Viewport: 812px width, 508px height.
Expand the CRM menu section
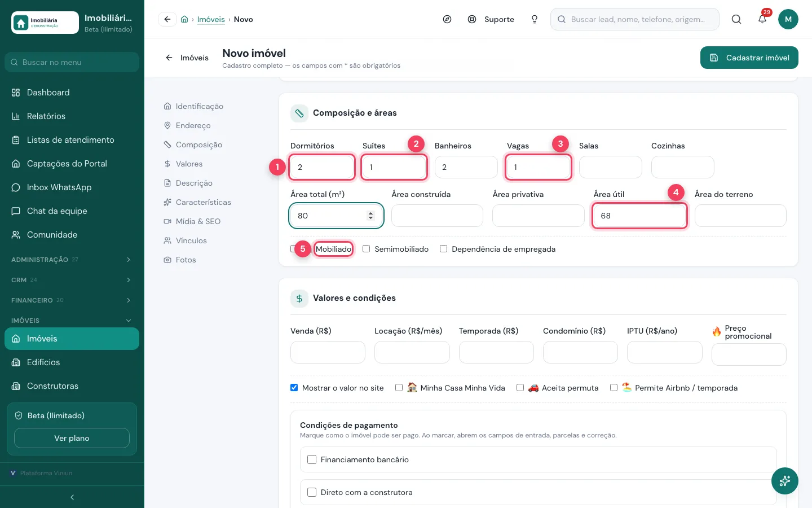tap(72, 280)
